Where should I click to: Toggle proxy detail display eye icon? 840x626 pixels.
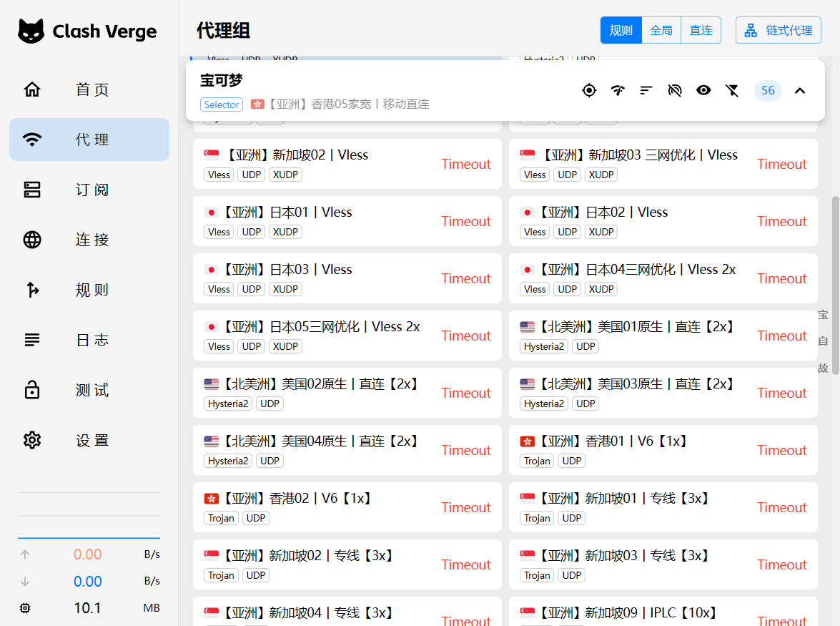[x=703, y=91]
